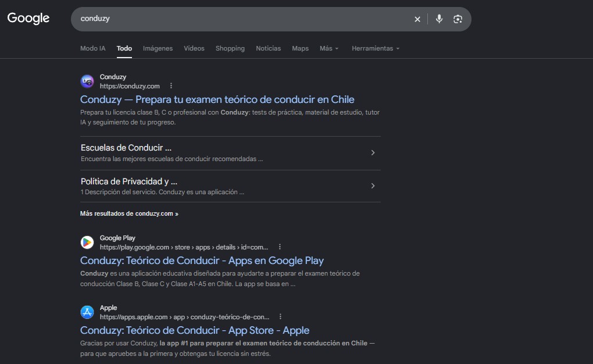
Task: Open Conduzy App Store - Apple result
Action: 195,330
